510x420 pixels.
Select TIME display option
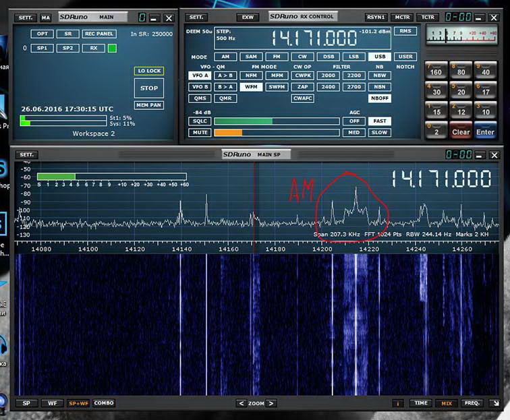[x=421, y=403]
